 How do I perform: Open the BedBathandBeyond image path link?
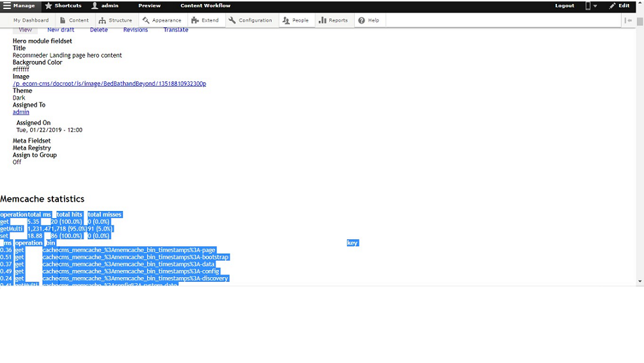109,83
